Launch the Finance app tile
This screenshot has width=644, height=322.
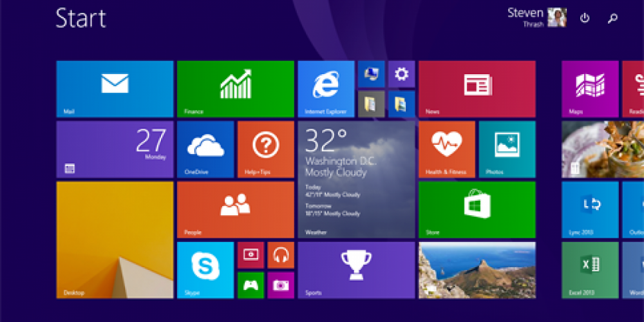(236, 89)
